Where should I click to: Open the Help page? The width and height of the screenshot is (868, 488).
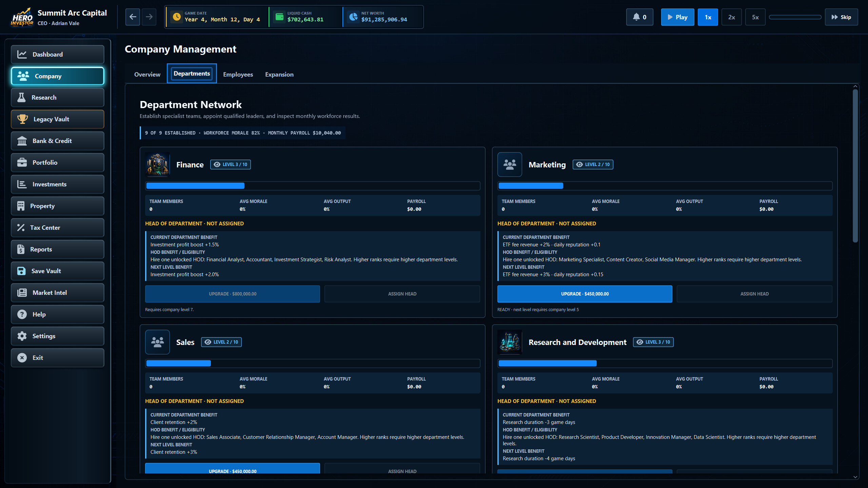57,314
